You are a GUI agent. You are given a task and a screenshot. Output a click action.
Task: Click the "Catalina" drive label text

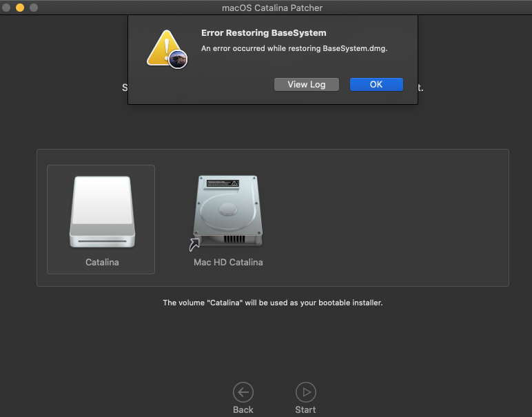click(102, 263)
